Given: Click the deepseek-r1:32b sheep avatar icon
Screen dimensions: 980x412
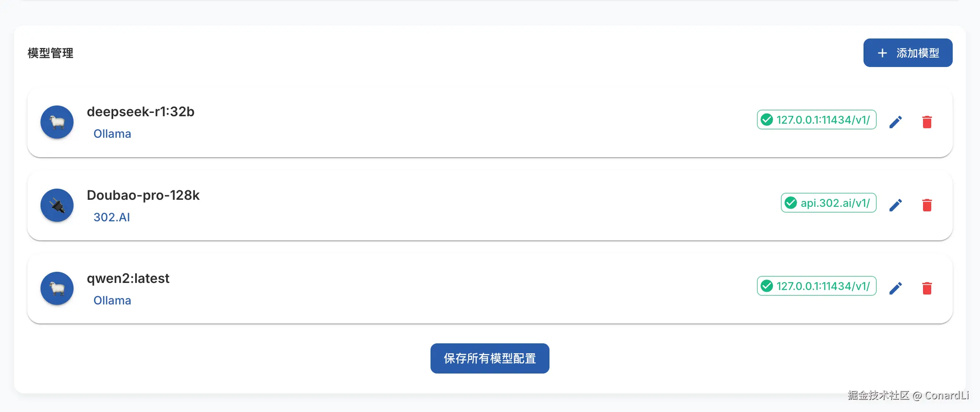Looking at the screenshot, I should pyautogui.click(x=57, y=122).
